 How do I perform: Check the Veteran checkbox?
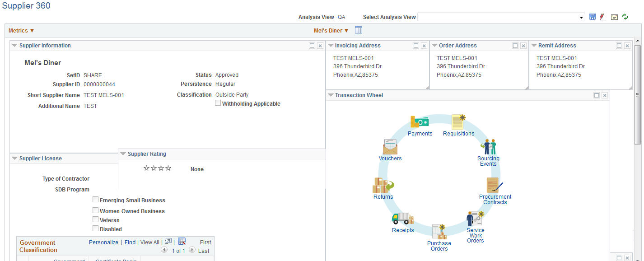(96, 219)
